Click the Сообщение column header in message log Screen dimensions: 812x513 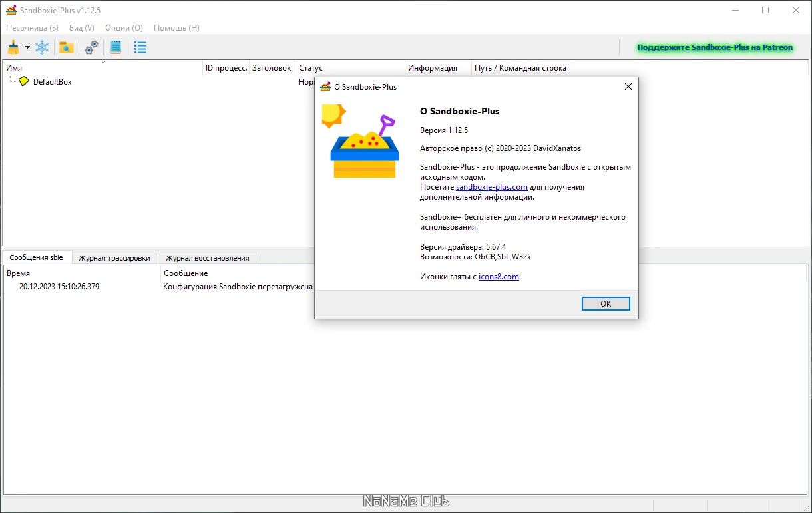(186, 273)
